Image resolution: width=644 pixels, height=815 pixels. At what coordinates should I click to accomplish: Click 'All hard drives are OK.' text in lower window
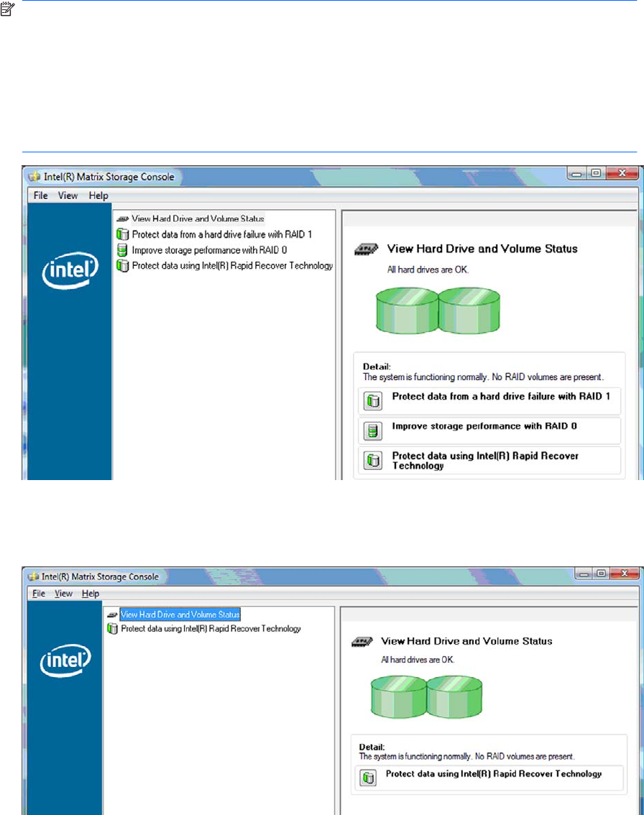point(418,660)
